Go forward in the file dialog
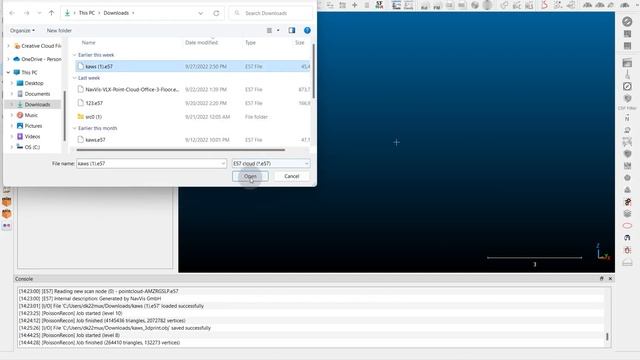Viewport: 640px width, 360px height. click(x=27, y=13)
